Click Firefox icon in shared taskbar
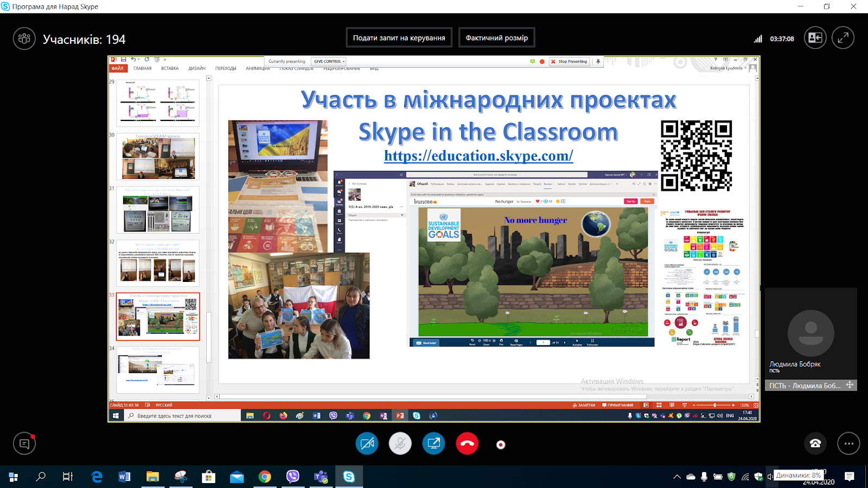 (x=283, y=416)
